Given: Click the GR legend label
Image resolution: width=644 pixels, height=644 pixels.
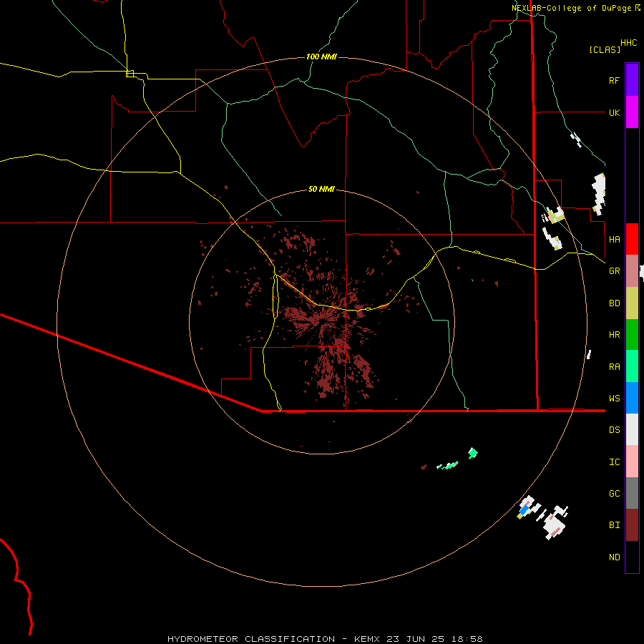Looking at the screenshot, I should click(x=614, y=271).
